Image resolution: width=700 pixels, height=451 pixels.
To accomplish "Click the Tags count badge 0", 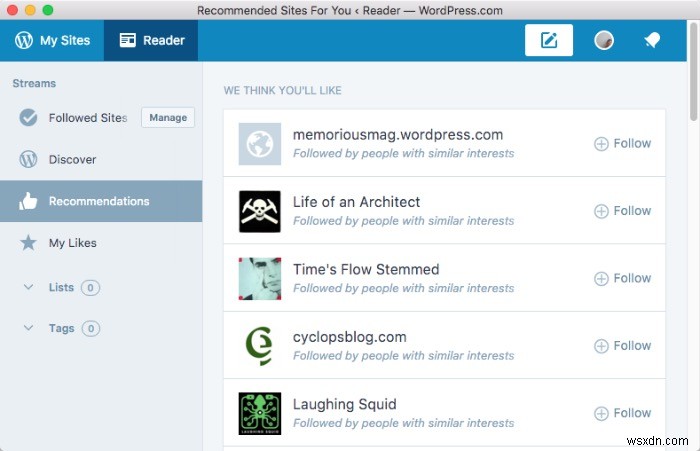I will [x=91, y=329].
